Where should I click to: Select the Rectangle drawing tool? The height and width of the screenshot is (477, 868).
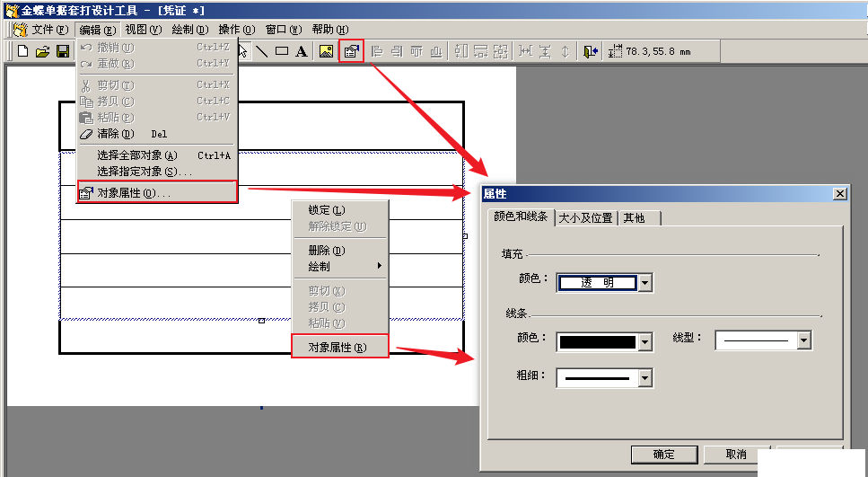(282, 51)
